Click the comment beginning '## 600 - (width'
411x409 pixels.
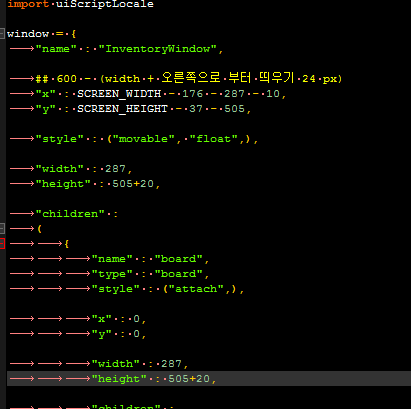click(189, 79)
